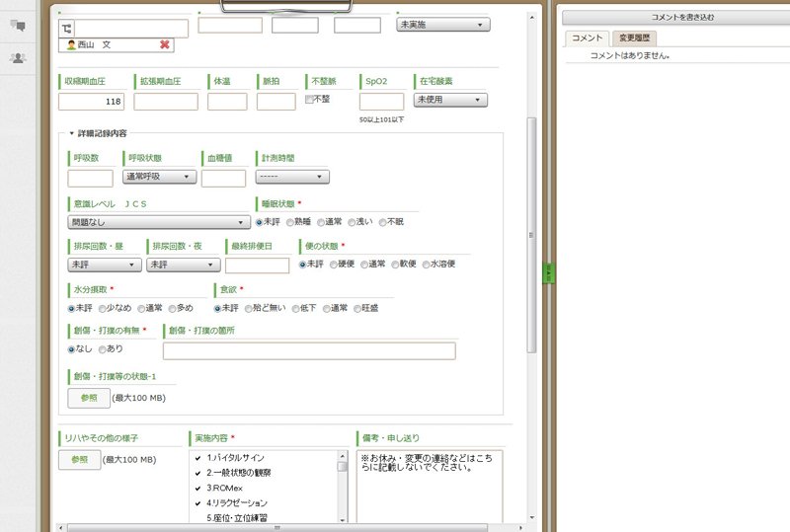Switch to the 変更履歴 tab
The height and width of the screenshot is (532, 790).
(x=634, y=38)
